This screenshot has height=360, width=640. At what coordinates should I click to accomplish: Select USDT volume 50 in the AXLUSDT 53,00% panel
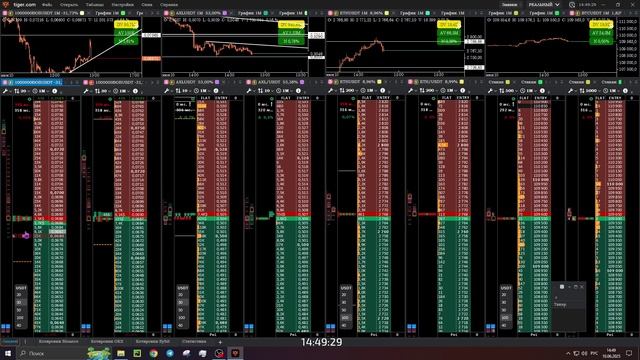tap(180, 310)
